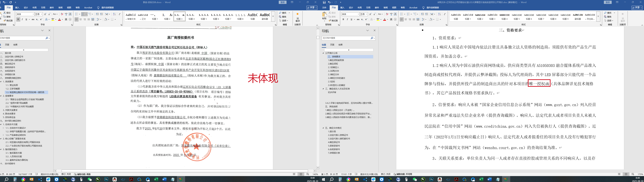Toggle underline in the left Word window
This screenshot has width=644, height=182.
[x=26, y=19]
